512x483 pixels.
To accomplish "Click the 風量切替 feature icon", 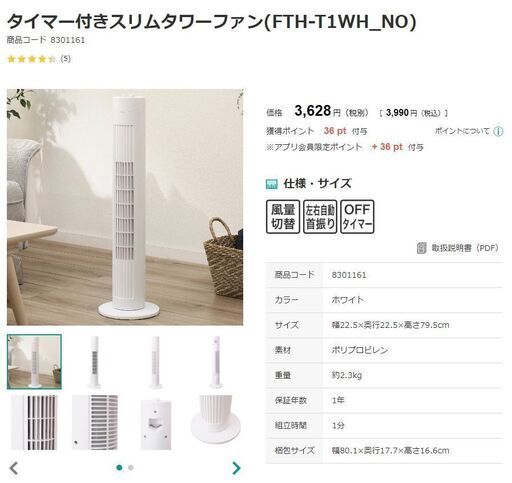I will [283, 216].
